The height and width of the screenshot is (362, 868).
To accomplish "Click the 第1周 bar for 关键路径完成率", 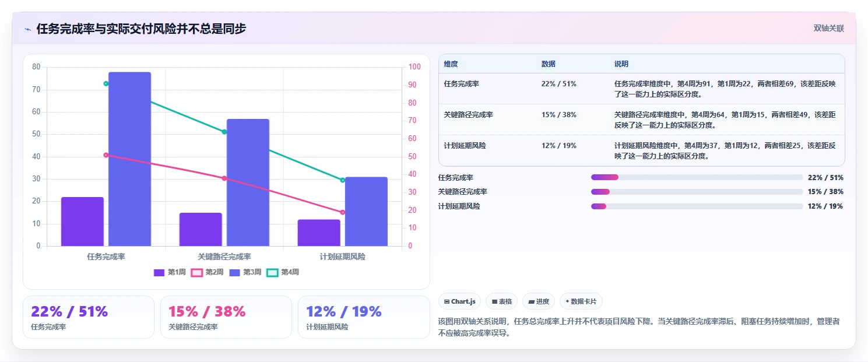I will [x=201, y=229].
